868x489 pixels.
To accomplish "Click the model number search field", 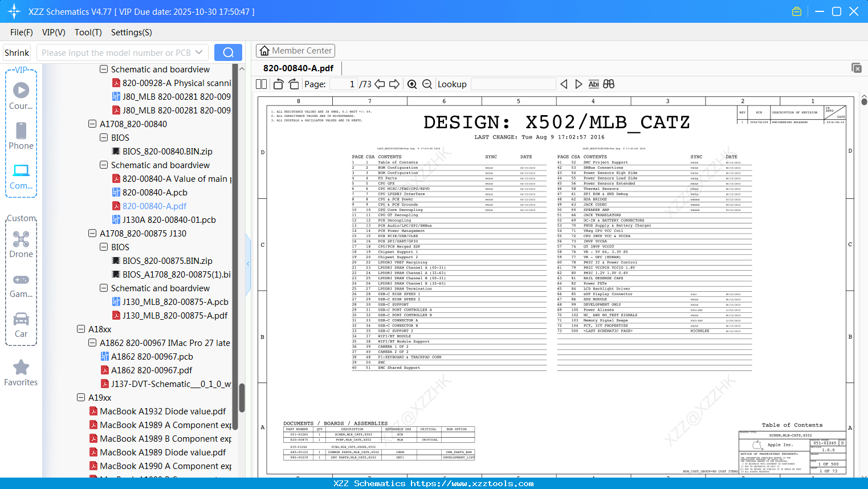I will click(116, 52).
